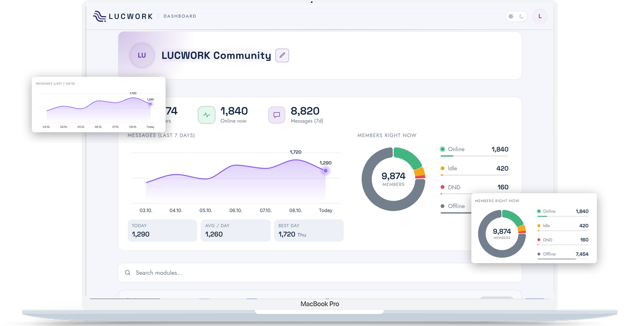Edit community name with pencil icon

pyautogui.click(x=282, y=55)
